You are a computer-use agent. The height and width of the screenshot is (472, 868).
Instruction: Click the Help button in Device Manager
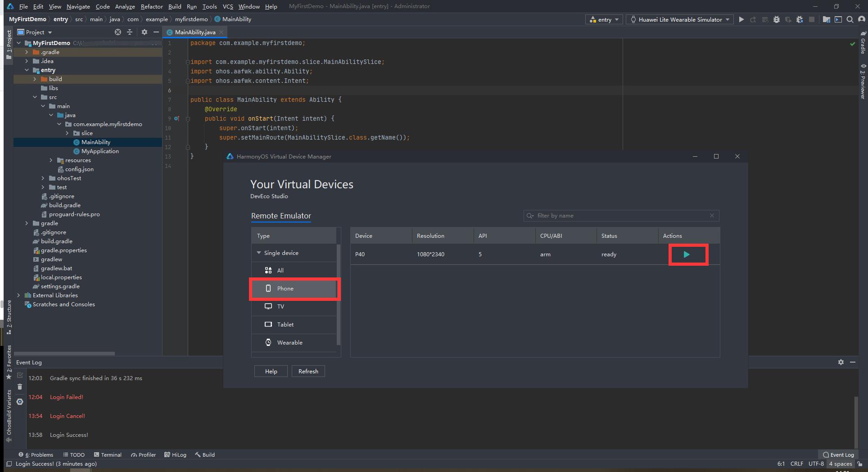click(271, 371)
